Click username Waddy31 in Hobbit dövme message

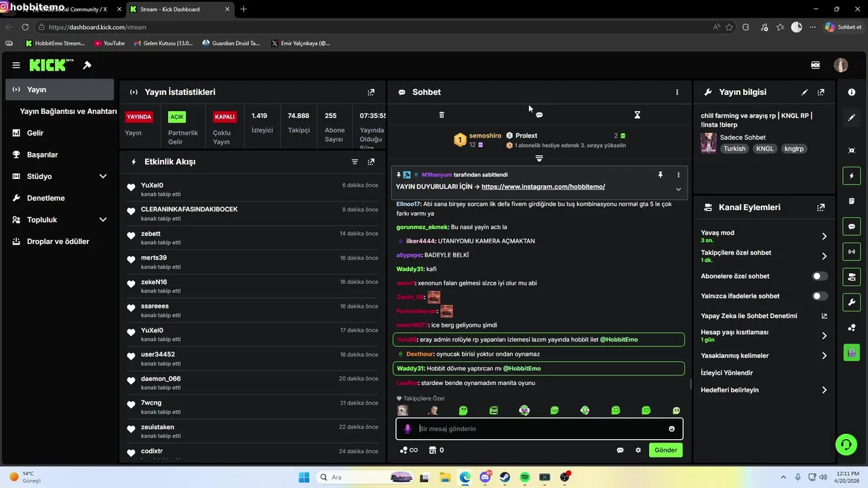pyautogui.click(x=410, y=369)
